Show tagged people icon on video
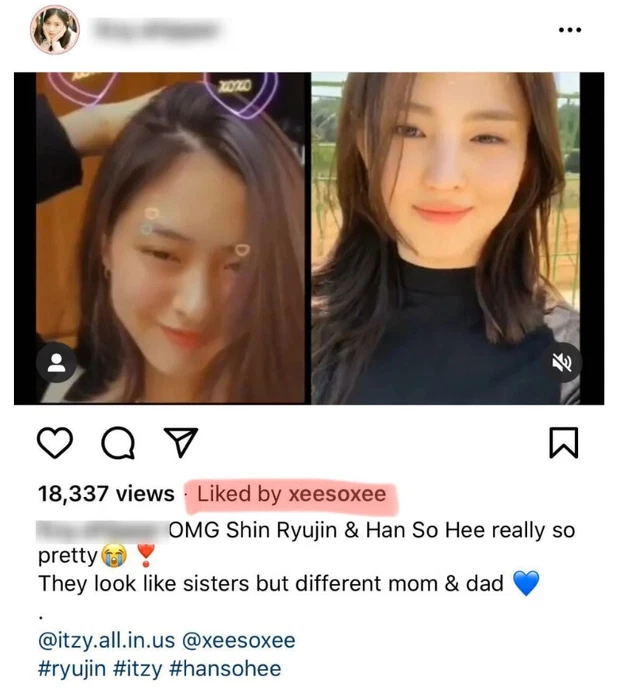This screenshot has width=620, height=694. click(x=56, y=362)
